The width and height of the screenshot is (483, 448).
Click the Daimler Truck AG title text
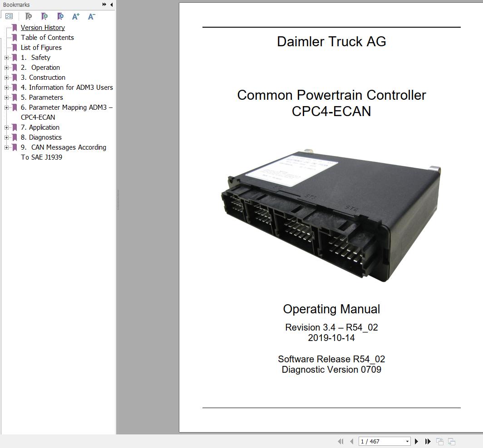[x=331, y=42]
